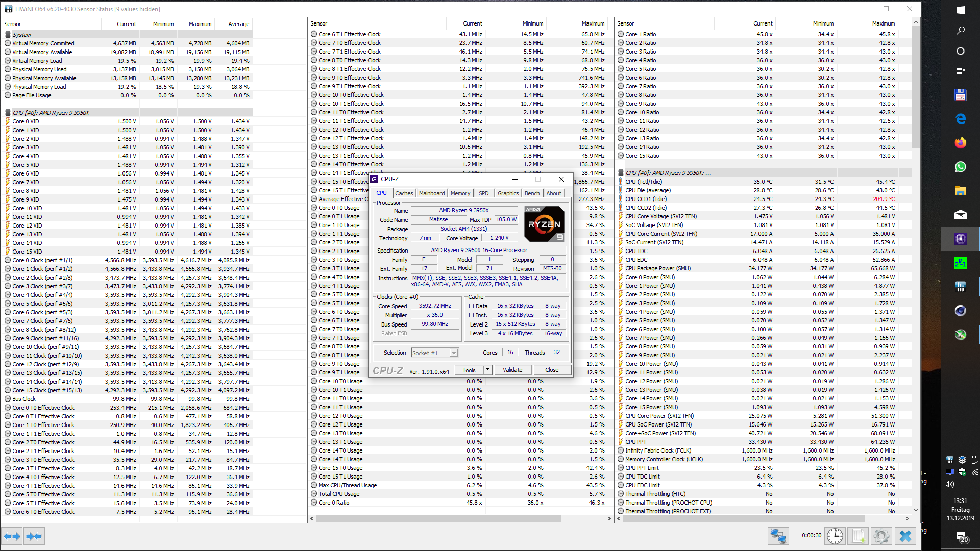Viewport: 980px width, 551px height.
Task: Open Firefox from the taskbar
Action: (960, 143)
